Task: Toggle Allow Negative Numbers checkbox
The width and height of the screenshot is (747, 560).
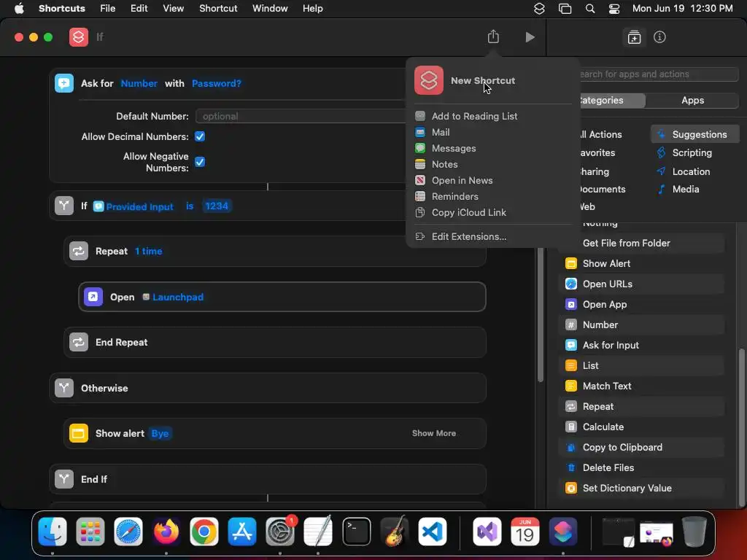Action: click(x=200, y=162)
